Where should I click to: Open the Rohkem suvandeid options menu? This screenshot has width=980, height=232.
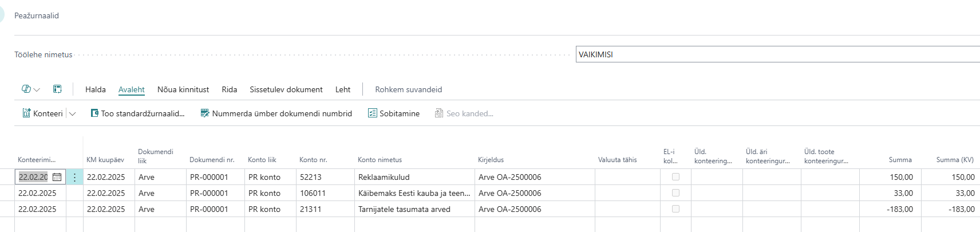click(x=409, y=89)
